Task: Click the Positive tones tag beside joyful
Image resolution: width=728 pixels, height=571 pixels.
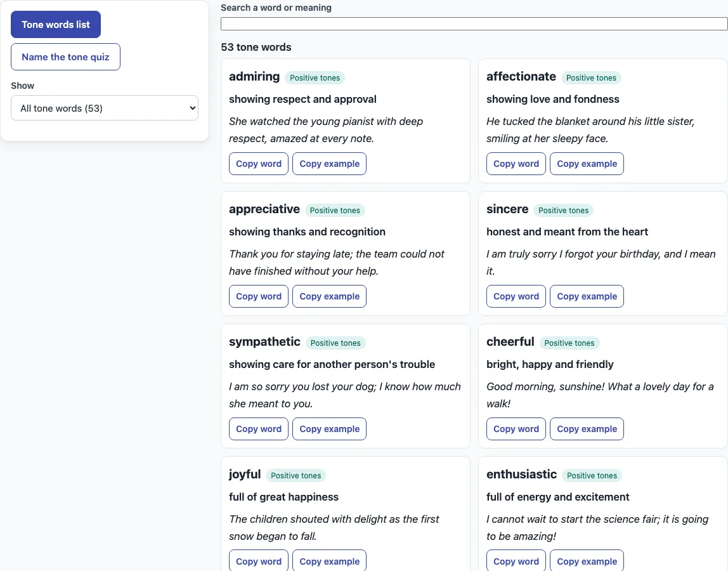Action: point(296,475)
